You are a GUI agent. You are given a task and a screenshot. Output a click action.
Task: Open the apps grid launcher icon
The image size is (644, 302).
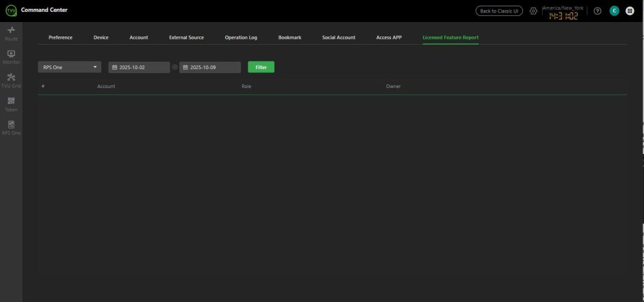click(630, 11)
